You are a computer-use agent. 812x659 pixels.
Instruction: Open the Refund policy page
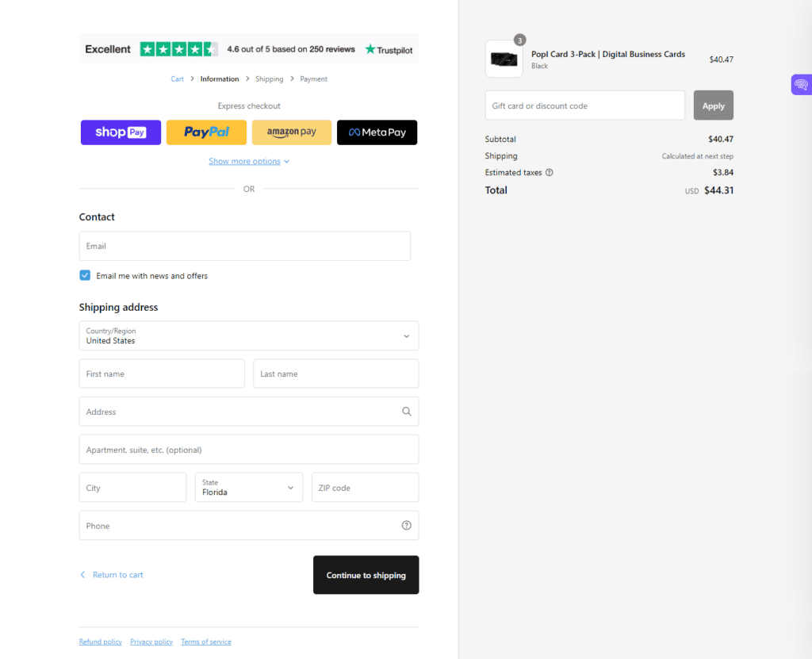pyautogui.click(x=100, y=642)
